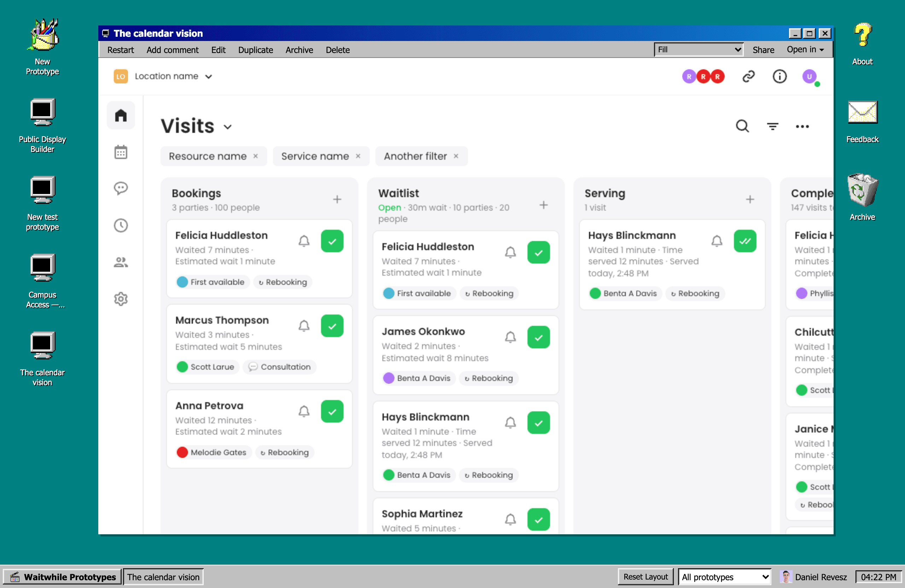Open the customers people sidebar icon

tap(121, 262)
